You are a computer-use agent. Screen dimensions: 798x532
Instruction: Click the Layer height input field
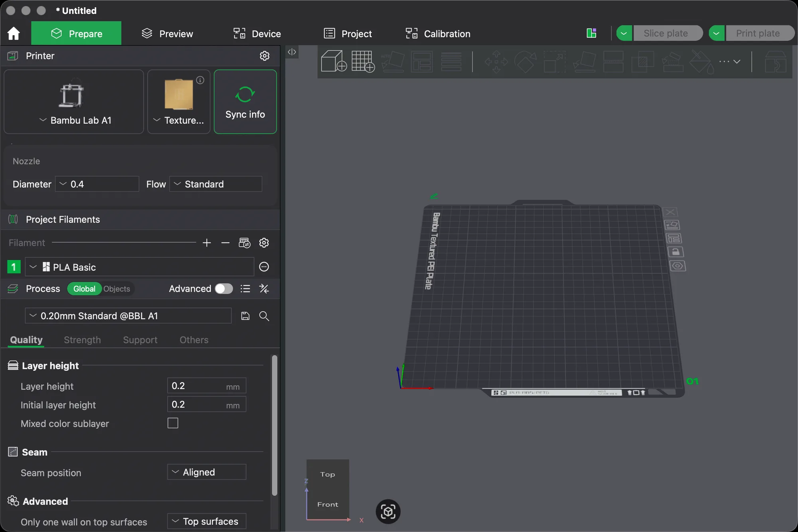point(207,386)
